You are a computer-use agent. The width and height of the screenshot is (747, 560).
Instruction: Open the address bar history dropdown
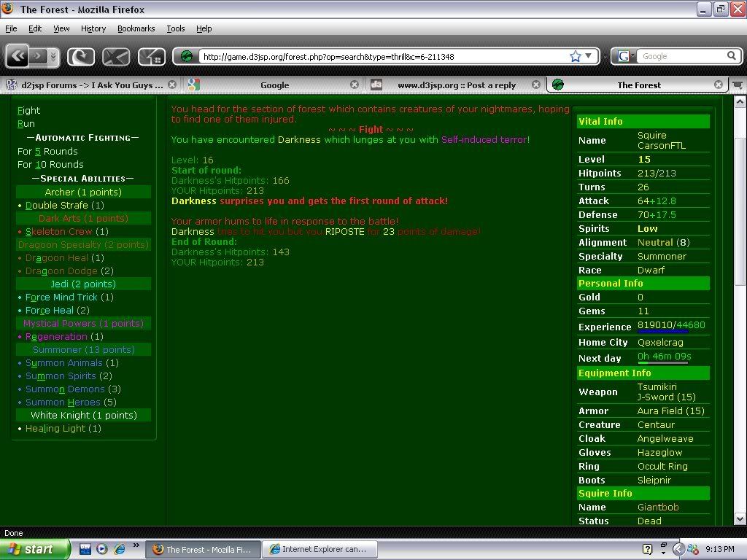click(x=589, y=56)
